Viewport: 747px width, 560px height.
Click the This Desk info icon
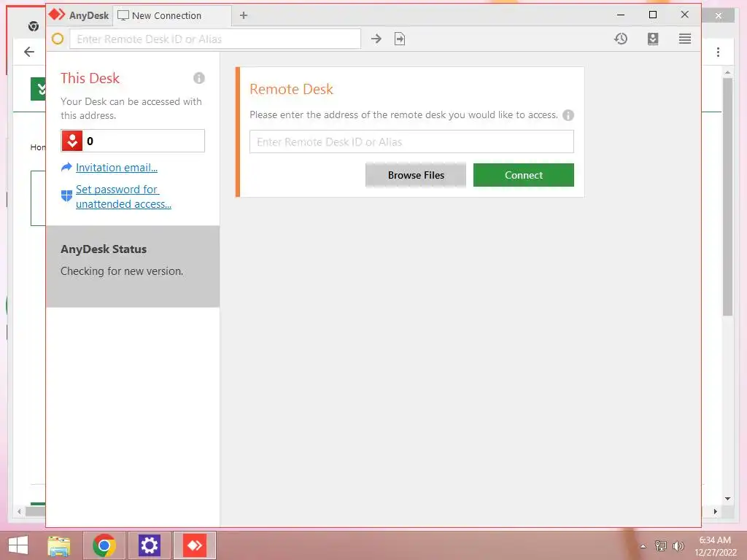(x=199, y=78)
